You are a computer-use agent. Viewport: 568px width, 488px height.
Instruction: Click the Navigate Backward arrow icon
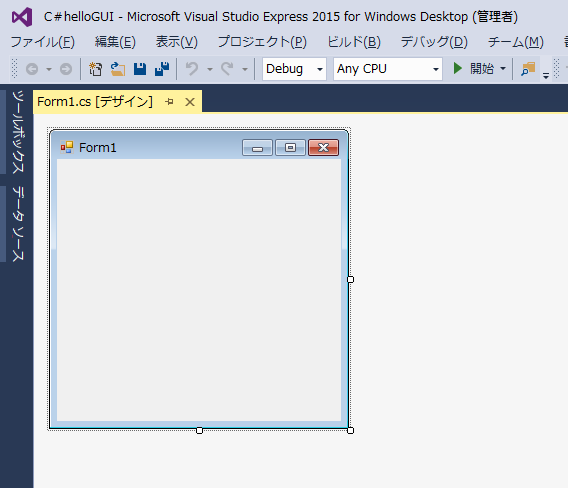(x=32, y=69)
